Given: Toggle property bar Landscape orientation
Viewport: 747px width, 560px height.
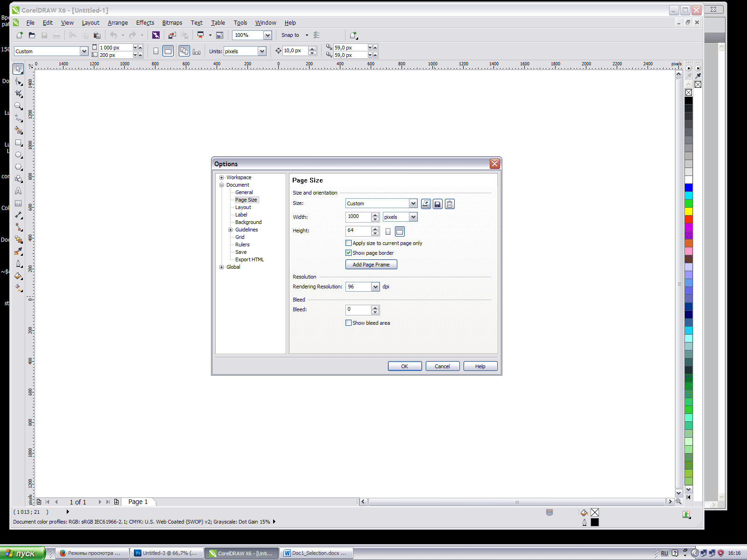Looking at the screenshot, I should pos(168,51).
